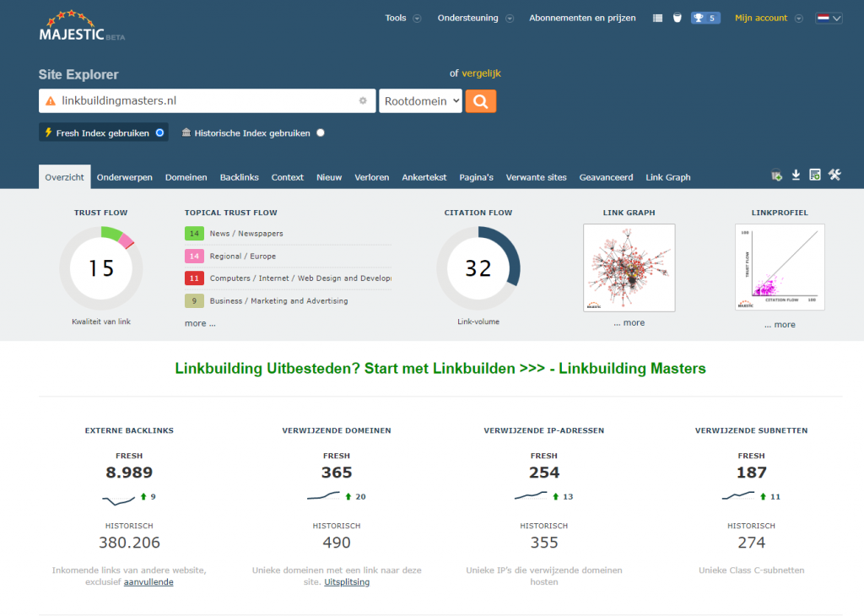Screen dimensions: 864x616
Task: Click the Link Graph thumbnail image
Action: pyautogui.click(x=629, y=267)
